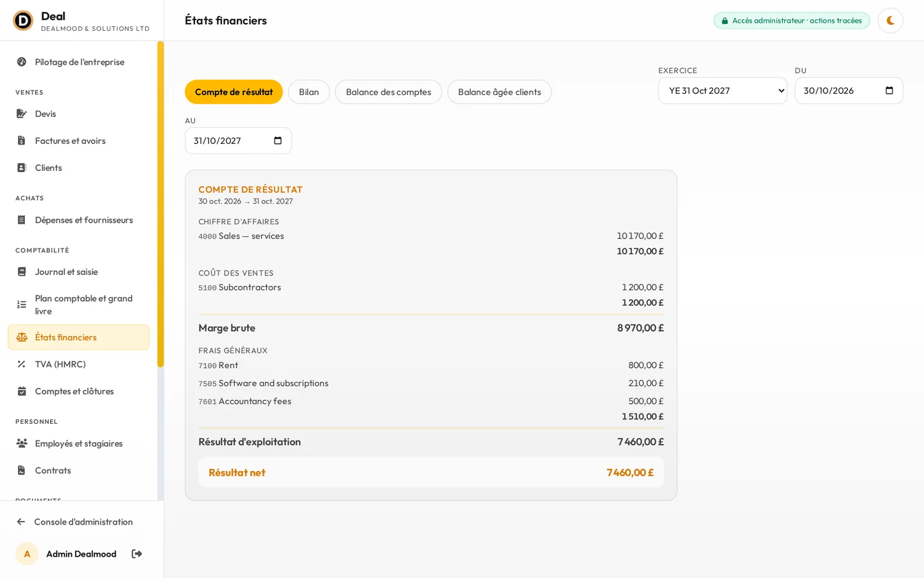Click the Comptes et clôtures calendar icon

click(22, 391)
